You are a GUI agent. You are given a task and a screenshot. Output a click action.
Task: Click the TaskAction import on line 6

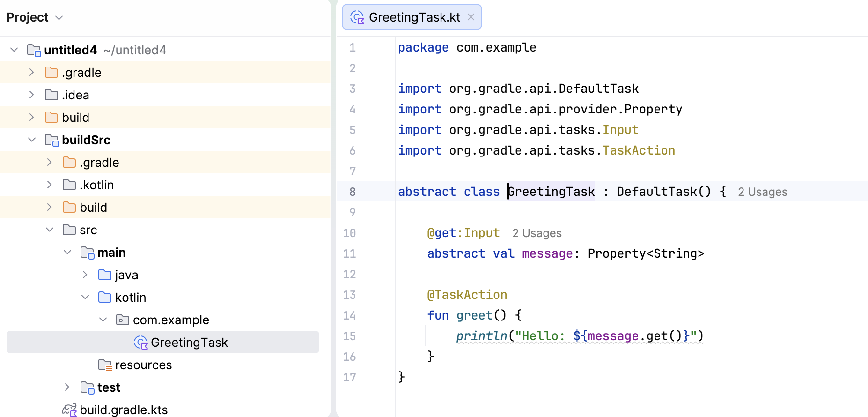coord(639,150)
